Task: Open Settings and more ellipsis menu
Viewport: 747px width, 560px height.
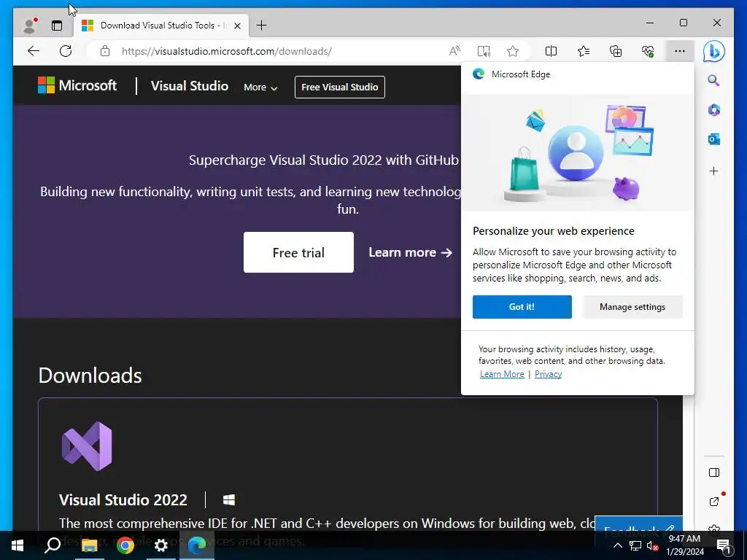Action: (680, 51)
